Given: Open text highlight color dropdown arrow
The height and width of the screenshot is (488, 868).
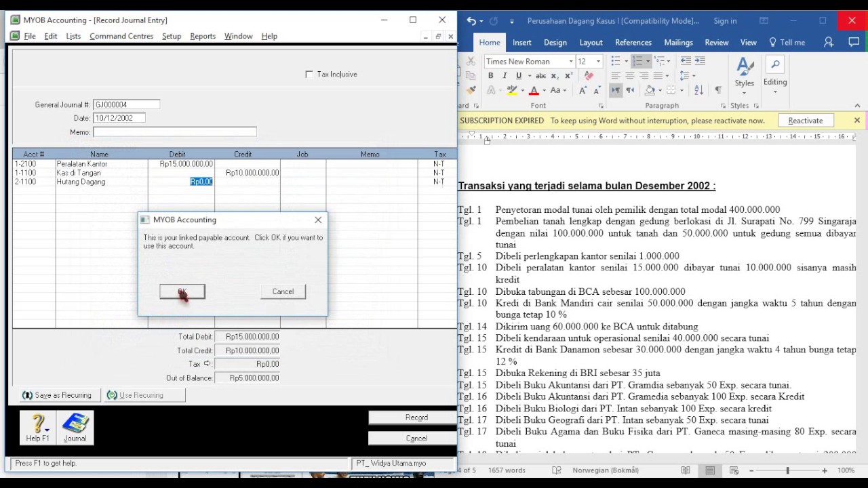Looking at the screenshot, I should click(x=523, y=90).
